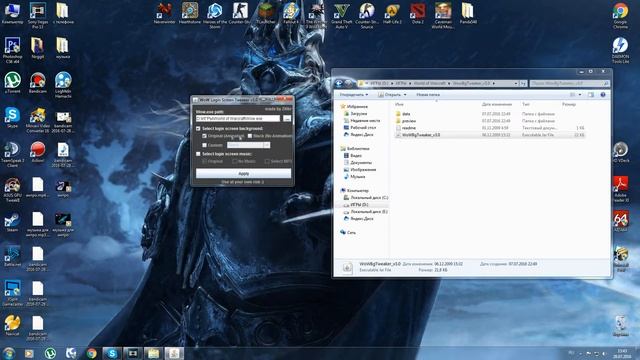
Task: Enable the Original (Animated) background option
Action: pos(204,136)
